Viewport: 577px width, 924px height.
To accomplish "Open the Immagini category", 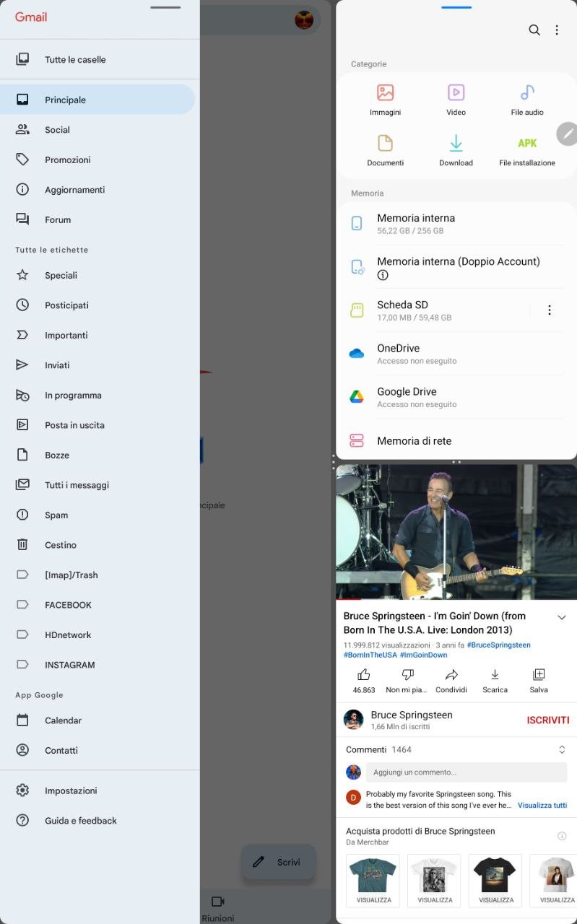I will click(385, 100).
